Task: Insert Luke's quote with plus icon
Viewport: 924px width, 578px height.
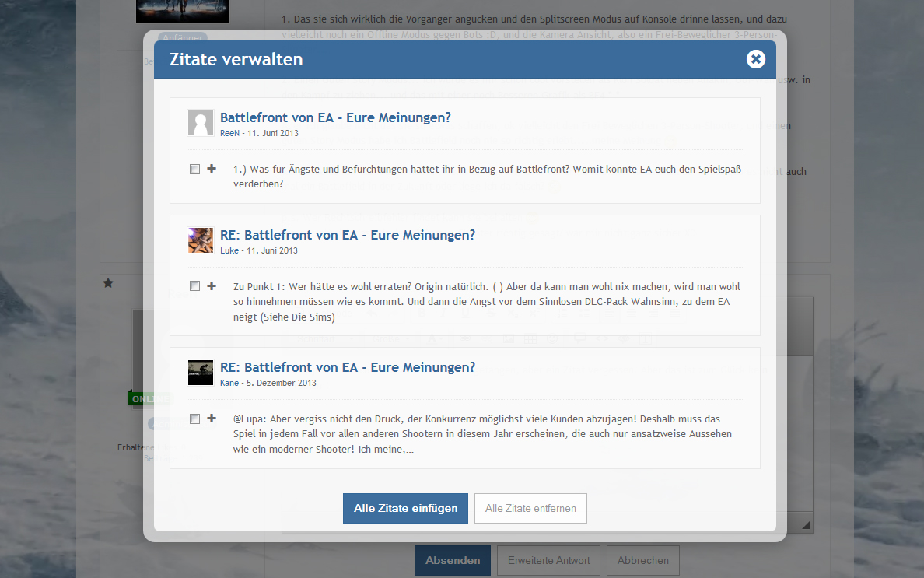Action: [212, 285]
